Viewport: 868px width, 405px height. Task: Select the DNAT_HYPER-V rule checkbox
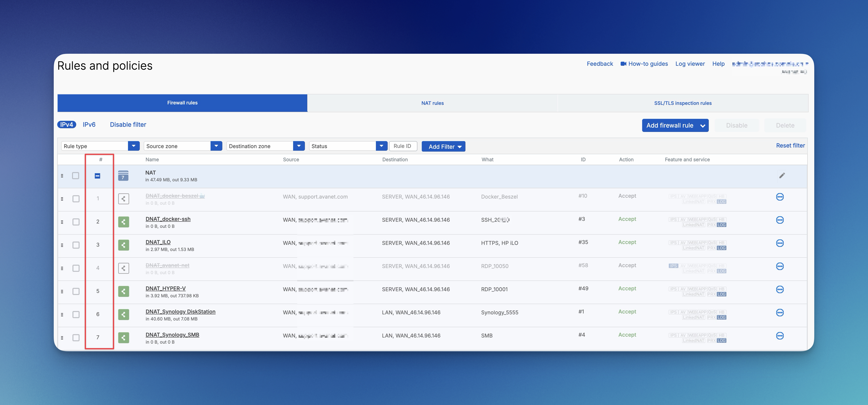[76, 291]
